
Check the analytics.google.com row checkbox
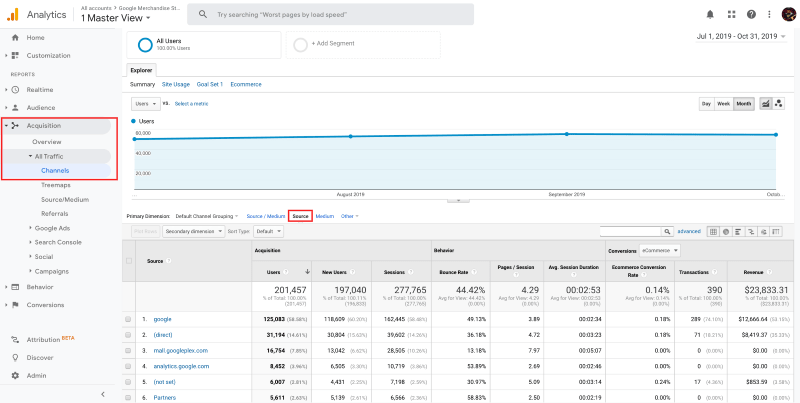(x=128, y=366)
